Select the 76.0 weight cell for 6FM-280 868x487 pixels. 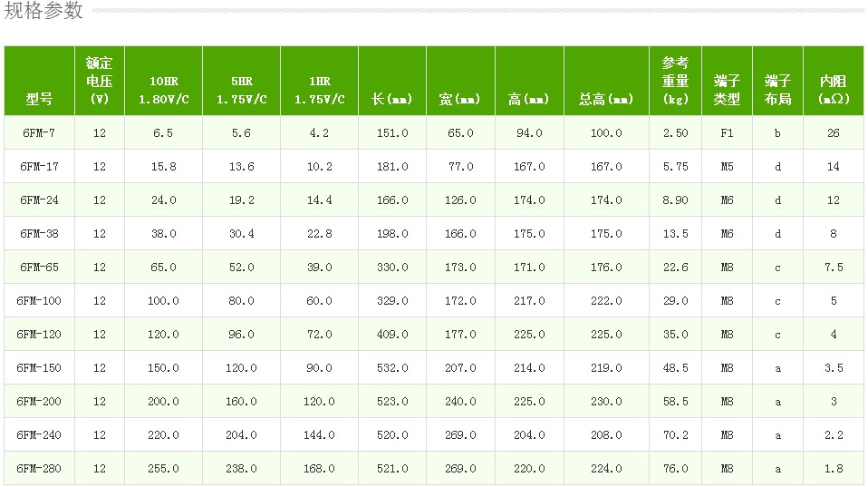click(675, 468)
